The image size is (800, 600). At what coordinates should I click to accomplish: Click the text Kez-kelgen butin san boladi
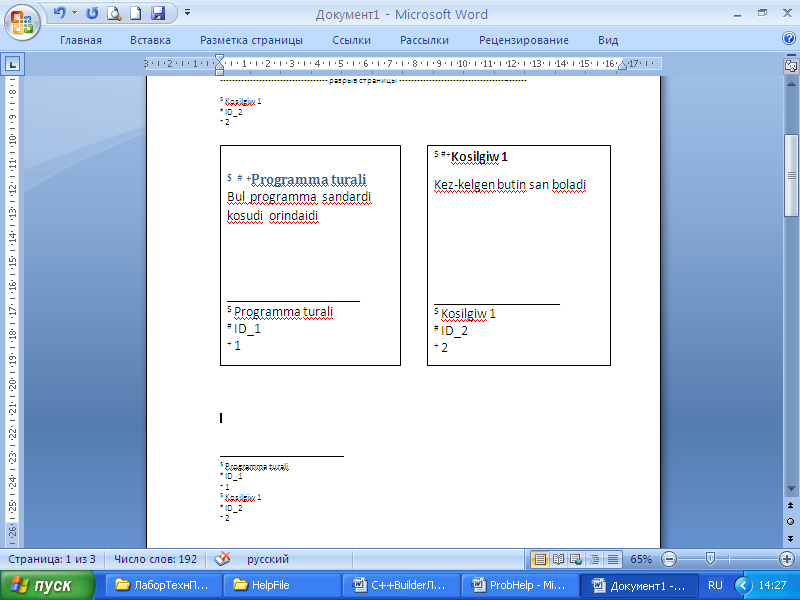point(510,185)
